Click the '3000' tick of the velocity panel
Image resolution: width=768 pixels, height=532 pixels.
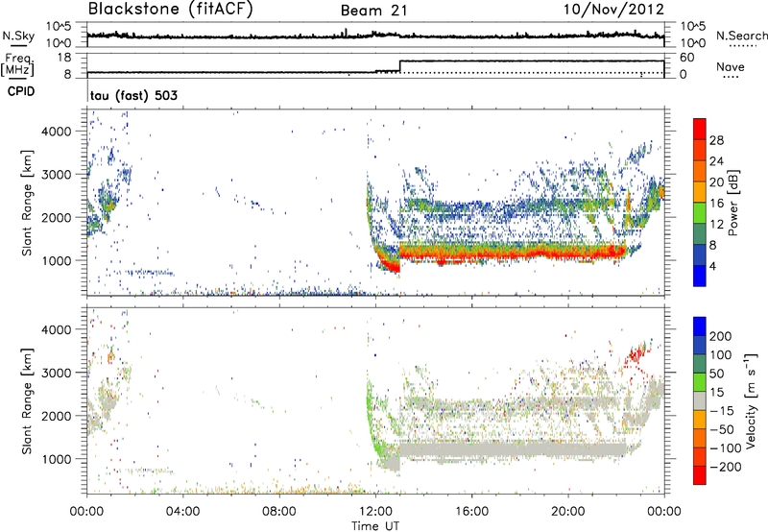tap(57, 373)
